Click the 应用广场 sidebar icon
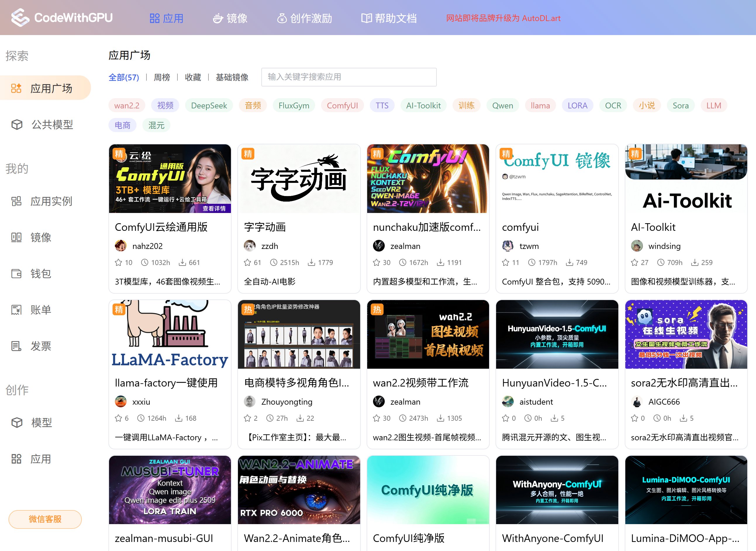The height and width of the screenshot is (551, 756). pyautogui.click(x=16, y=89)
